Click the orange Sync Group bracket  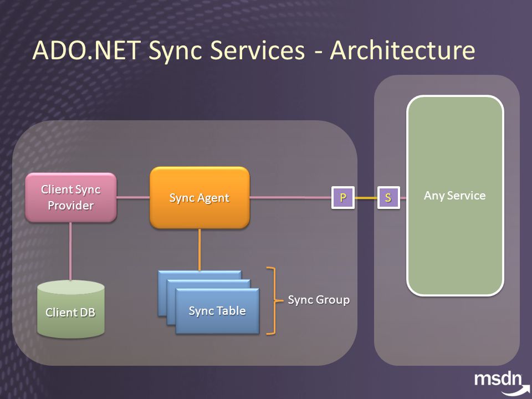point(274,301)
